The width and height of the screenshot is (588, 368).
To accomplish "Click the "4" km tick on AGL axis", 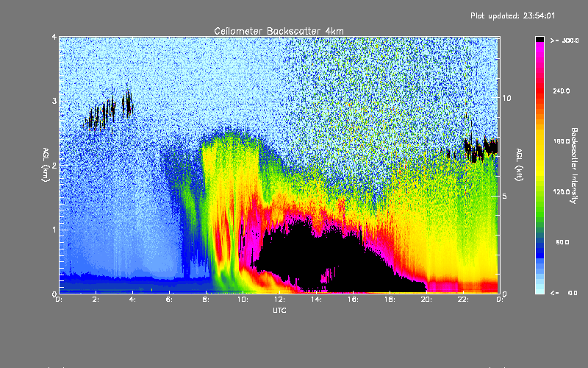I will pyautogui.click(x=54, y=37).
